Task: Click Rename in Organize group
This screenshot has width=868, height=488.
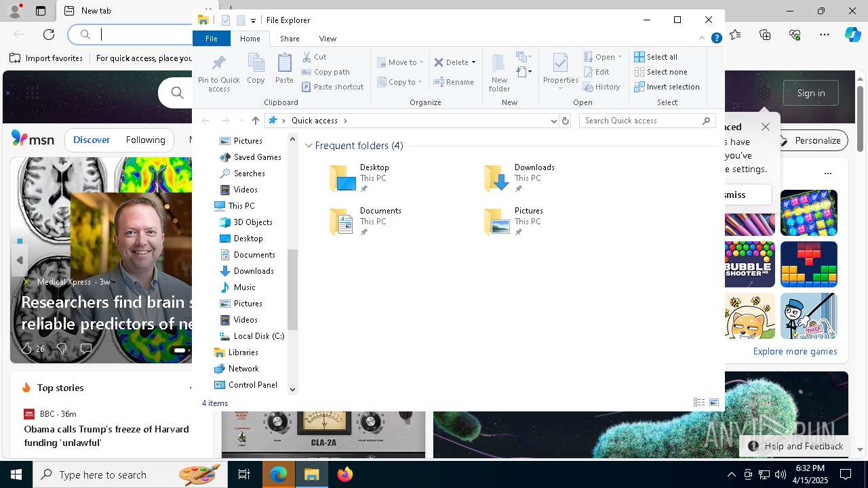Action: (454, 82)
